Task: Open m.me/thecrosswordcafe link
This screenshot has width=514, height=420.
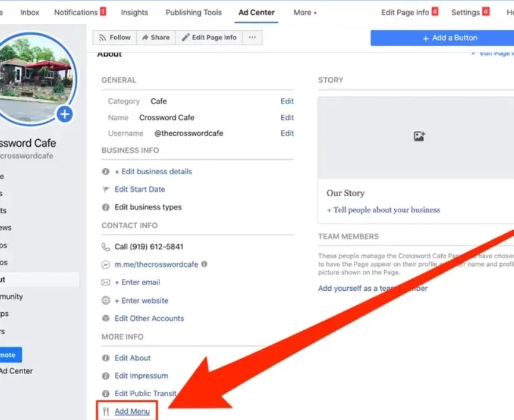Action: [156, 264]
